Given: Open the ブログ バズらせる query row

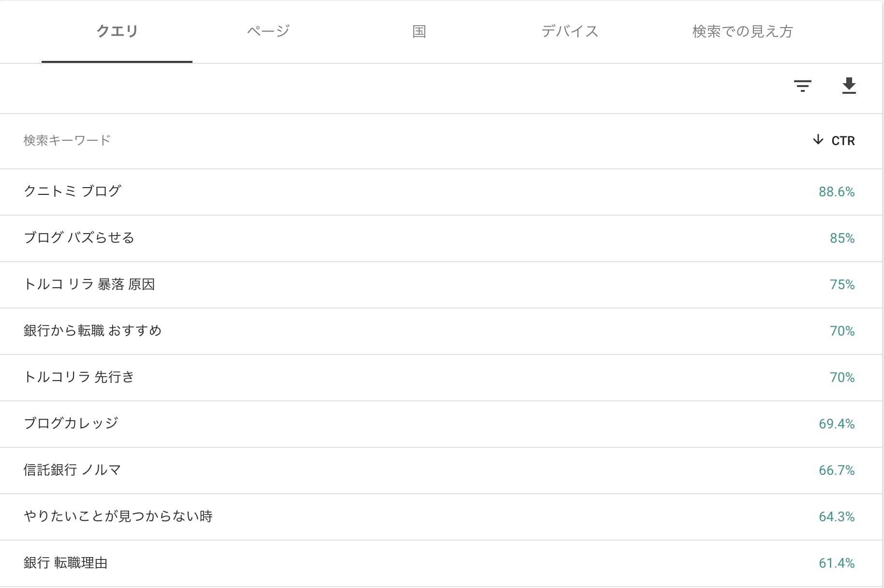Looking at the screenshot, I should pyautogui.click(x=441, y=238).
